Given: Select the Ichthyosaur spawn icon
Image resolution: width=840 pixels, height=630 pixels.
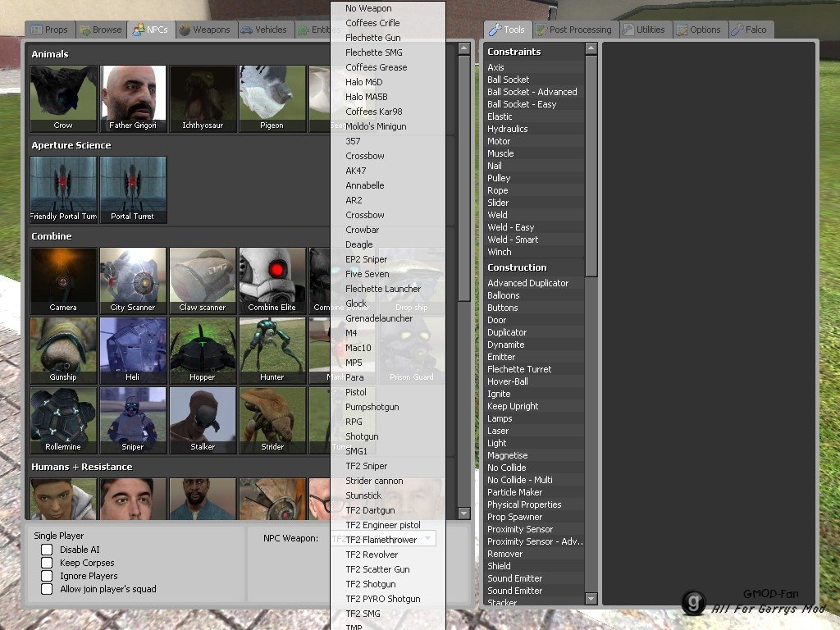Looking at the screenshot, I should click(203, 98).
